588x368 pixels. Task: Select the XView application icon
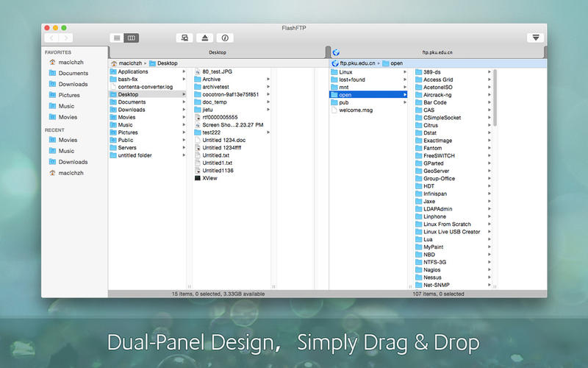click(198, 178)
